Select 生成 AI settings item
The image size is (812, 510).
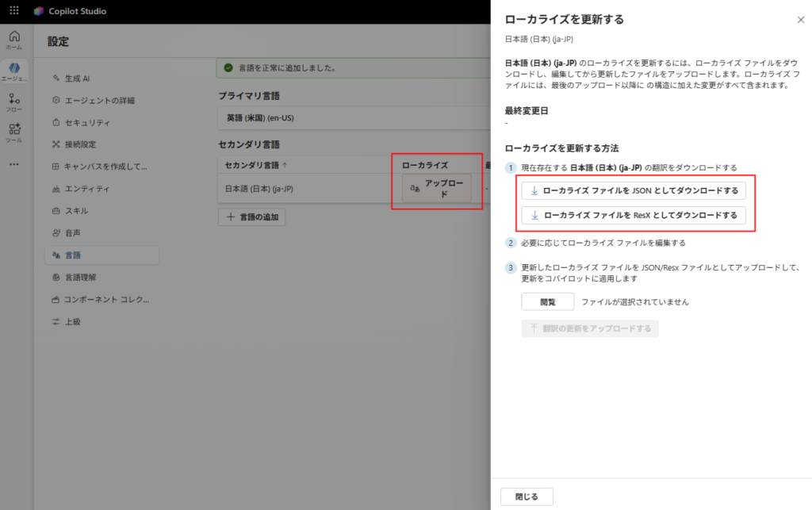point(77,78)
